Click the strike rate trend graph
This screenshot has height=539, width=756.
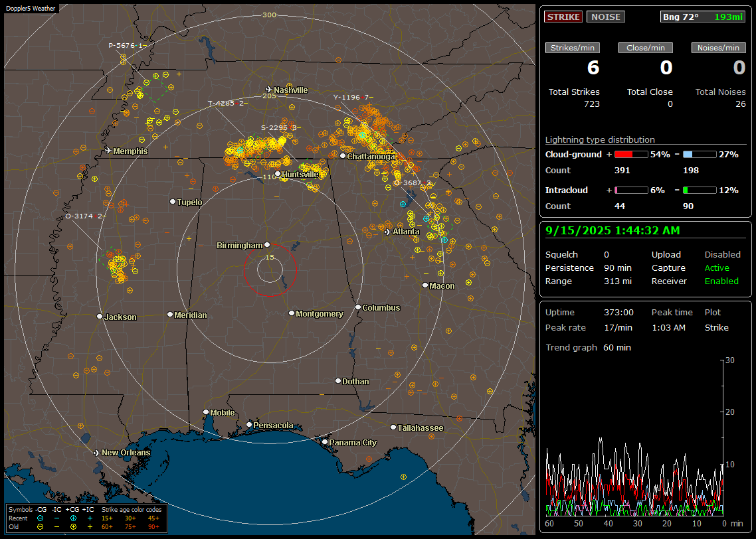(x=634, y=438)
